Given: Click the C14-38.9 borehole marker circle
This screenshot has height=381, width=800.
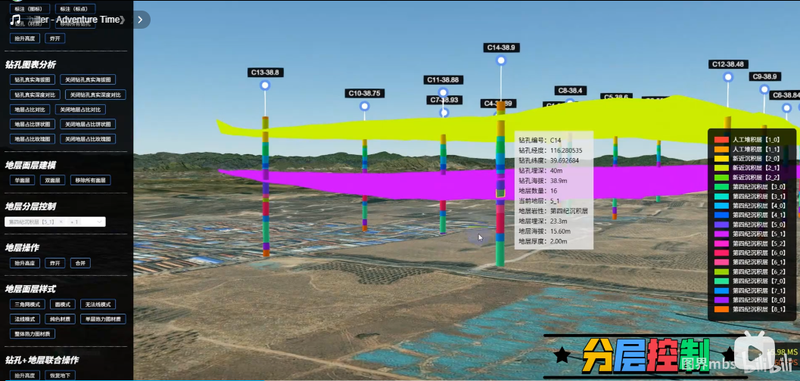Looking at the screenshot, I should [x=501, y=61].
